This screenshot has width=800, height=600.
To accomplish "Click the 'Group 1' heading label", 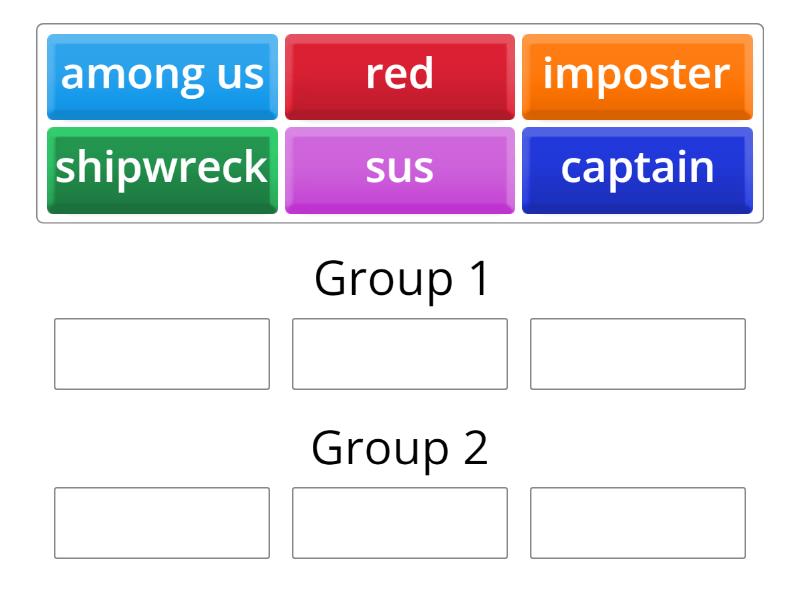I will (x=400, y=279).
